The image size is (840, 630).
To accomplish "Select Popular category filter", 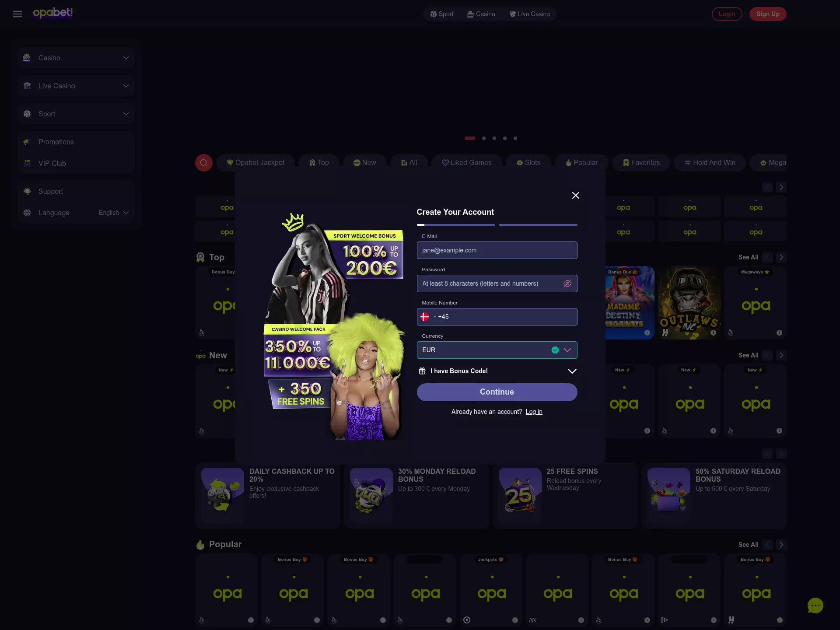I will [581, 163].
